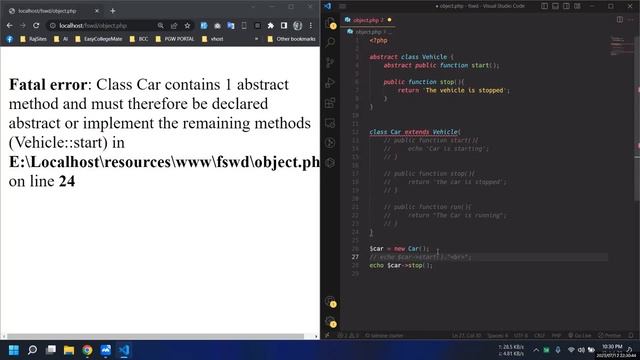640x360 pixels.
Task: Open Facebook bookmark icon
Action: pos(10,39)
